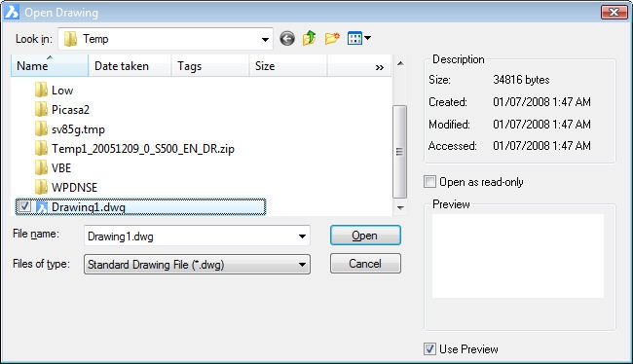Click the application logo in the title bar

click(12, 12)
